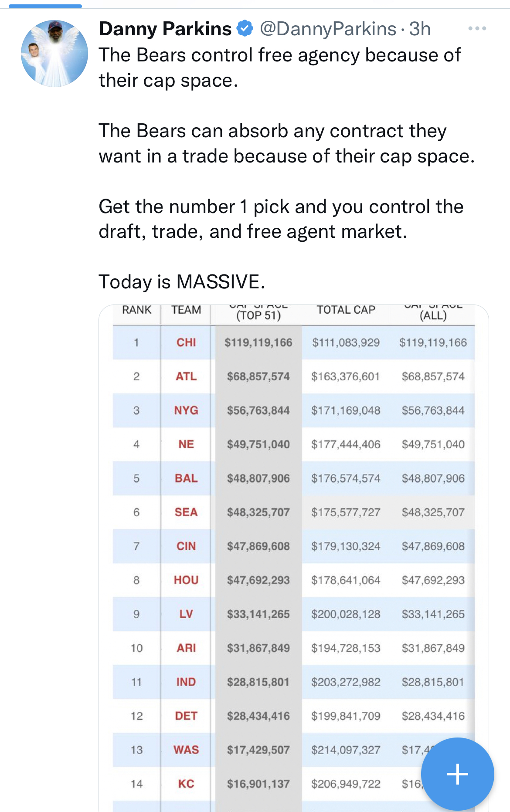510x812 pixels.
Task: Click the Danny Parkins display name
Action: pyautogui.click(x=165, y=29)
